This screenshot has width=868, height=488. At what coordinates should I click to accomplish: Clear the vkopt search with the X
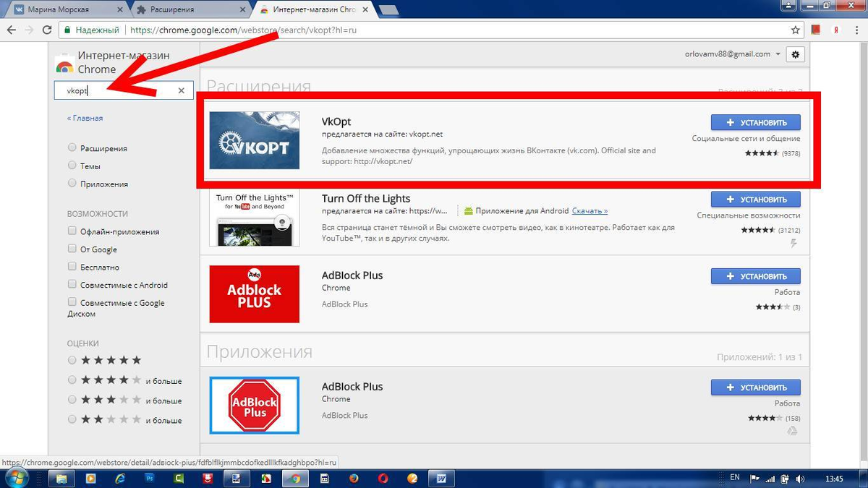pos(181,90)
